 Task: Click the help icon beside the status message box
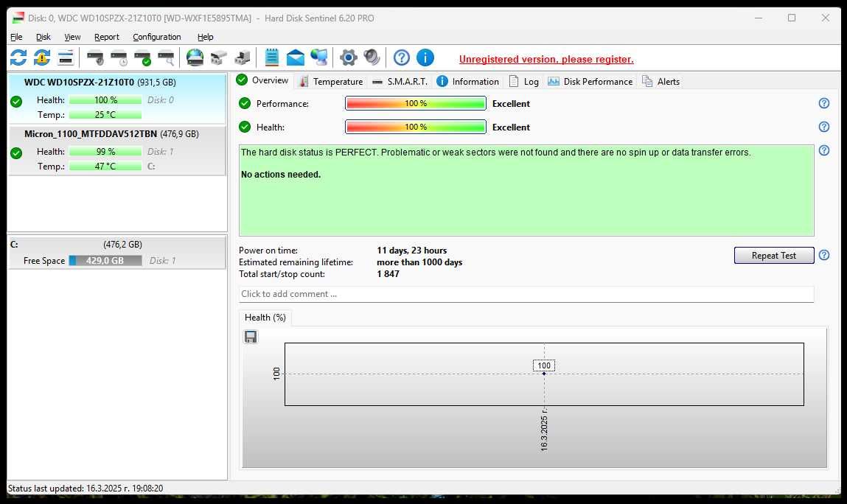823,151
